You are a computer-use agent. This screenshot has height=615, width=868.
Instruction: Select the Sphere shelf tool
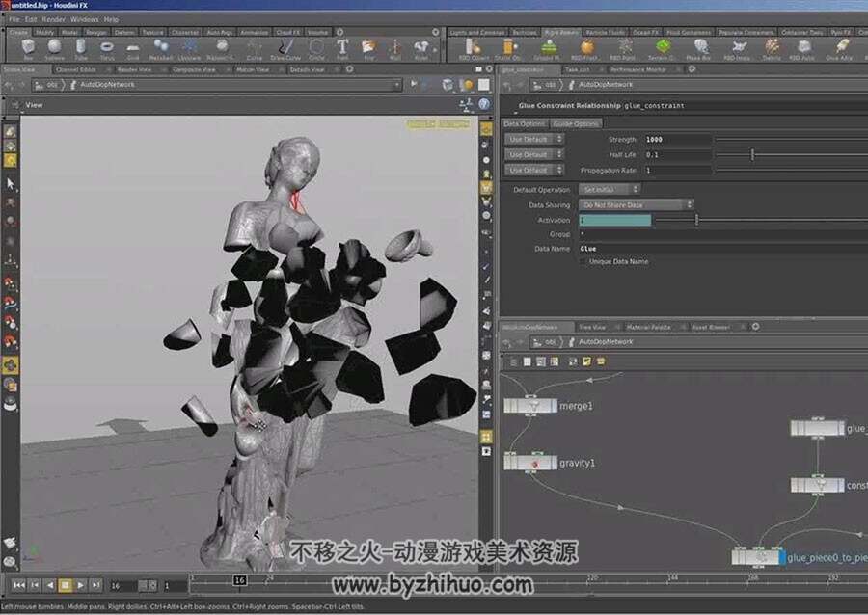[x=54, y=50]
